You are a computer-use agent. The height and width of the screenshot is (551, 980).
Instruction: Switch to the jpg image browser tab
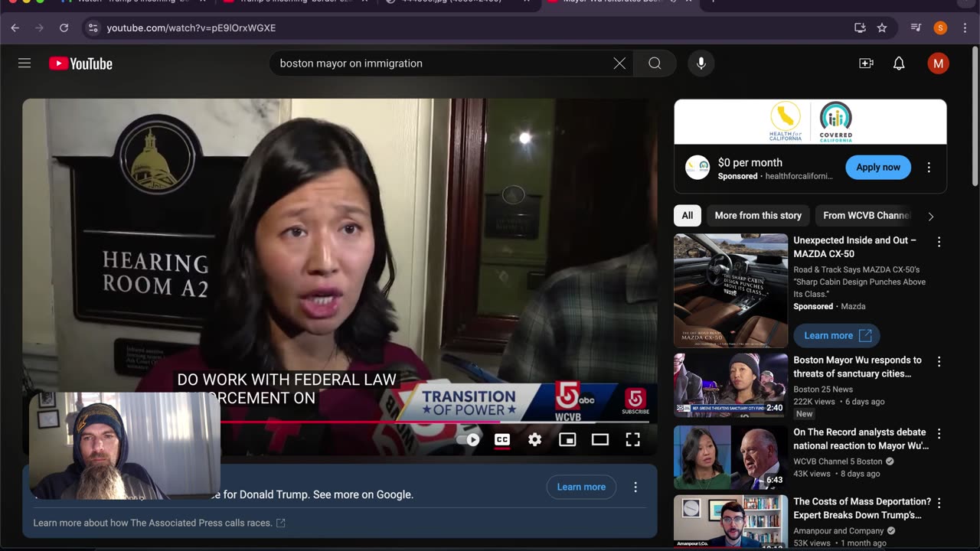click(x=457, y=2)
